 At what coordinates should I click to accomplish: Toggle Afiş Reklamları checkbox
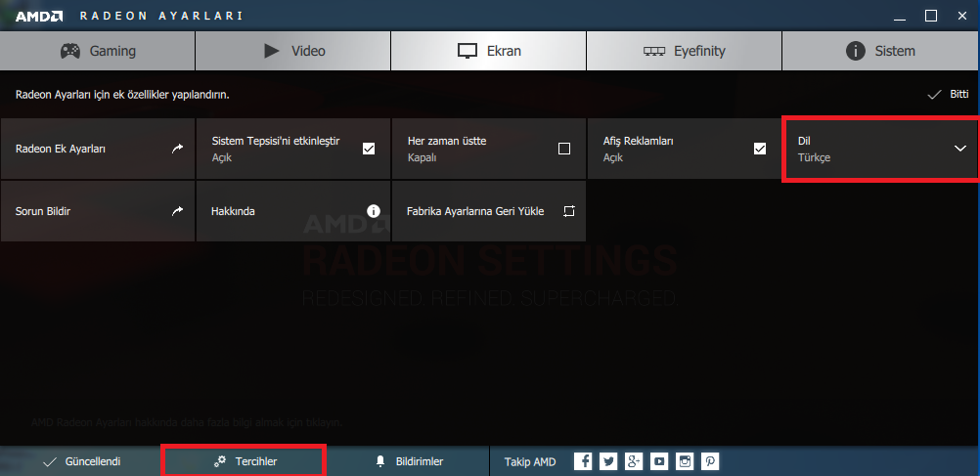[x=760, y=149]
